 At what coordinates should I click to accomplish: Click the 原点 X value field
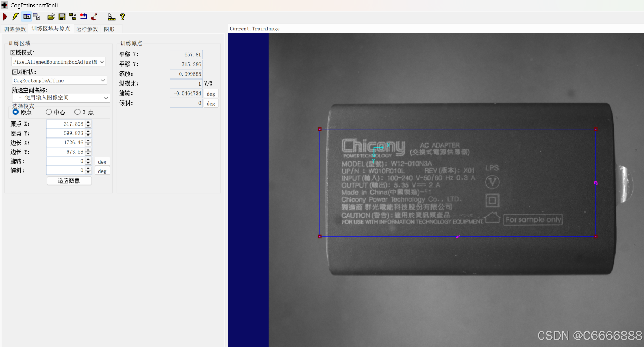[x=66, y=124]
